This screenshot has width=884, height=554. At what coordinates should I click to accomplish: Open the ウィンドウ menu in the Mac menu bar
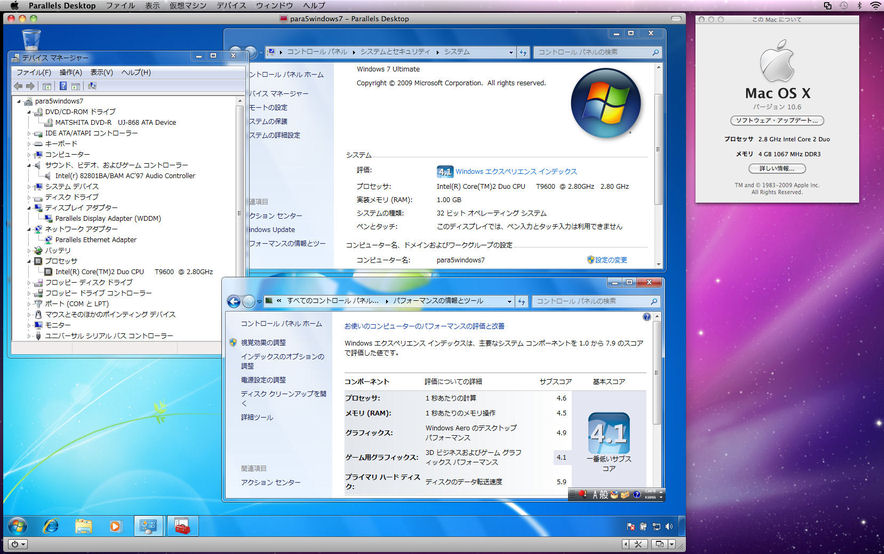[275, 5]
